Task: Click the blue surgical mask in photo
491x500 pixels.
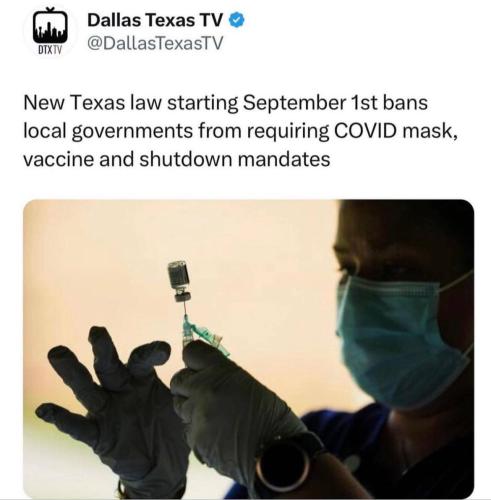Action: pos(402,338)
